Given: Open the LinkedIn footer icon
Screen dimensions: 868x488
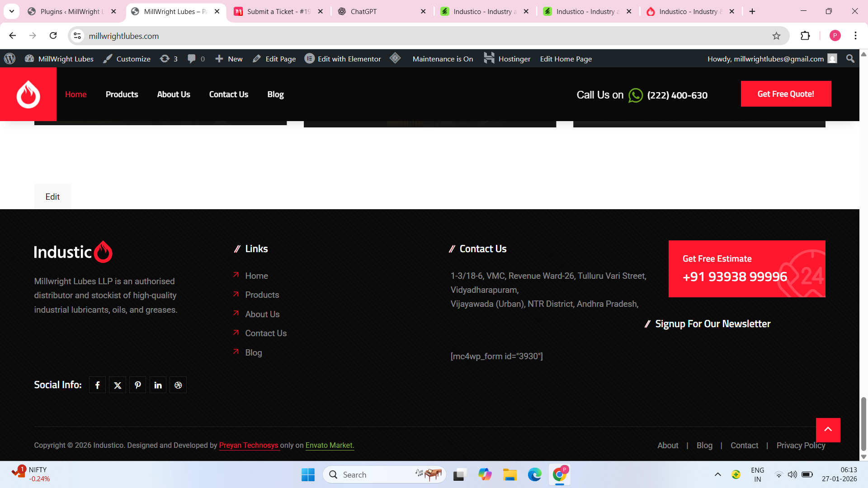Looking at the screenshot, I should click(158, 385).
